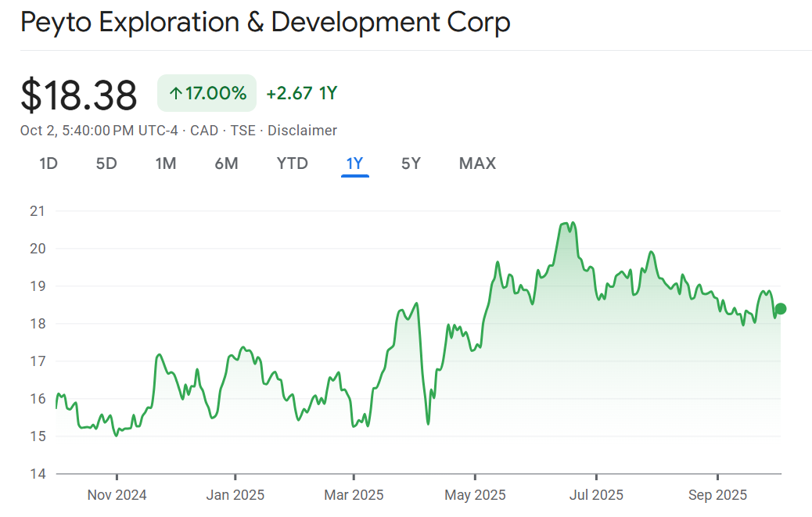Show the 1M price chart
812x517 pixels.
(165, 163)
